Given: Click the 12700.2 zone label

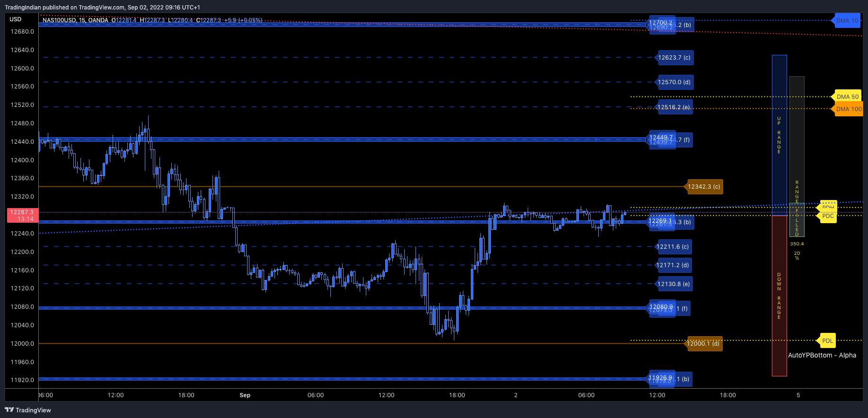Looking at the screenshot, I should tap(661, 22).
